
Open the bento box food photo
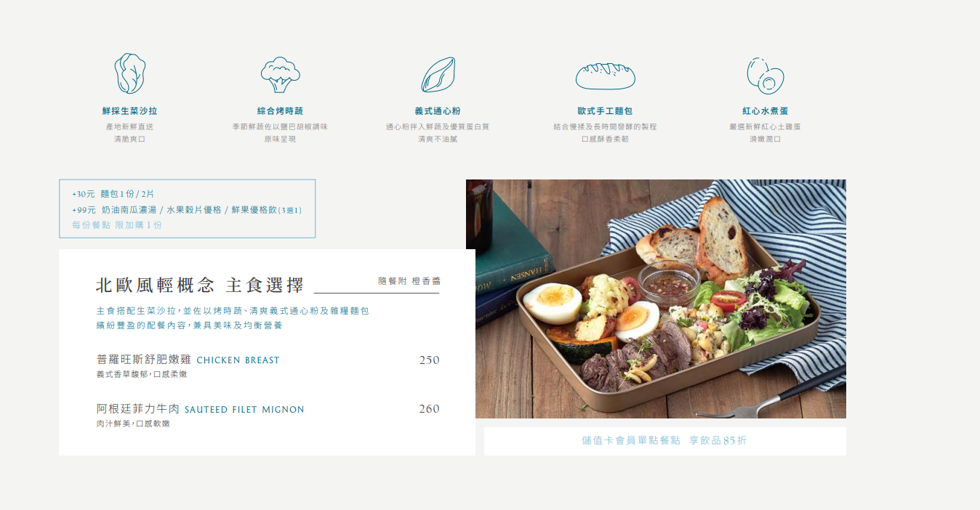(x=656, y=299)
